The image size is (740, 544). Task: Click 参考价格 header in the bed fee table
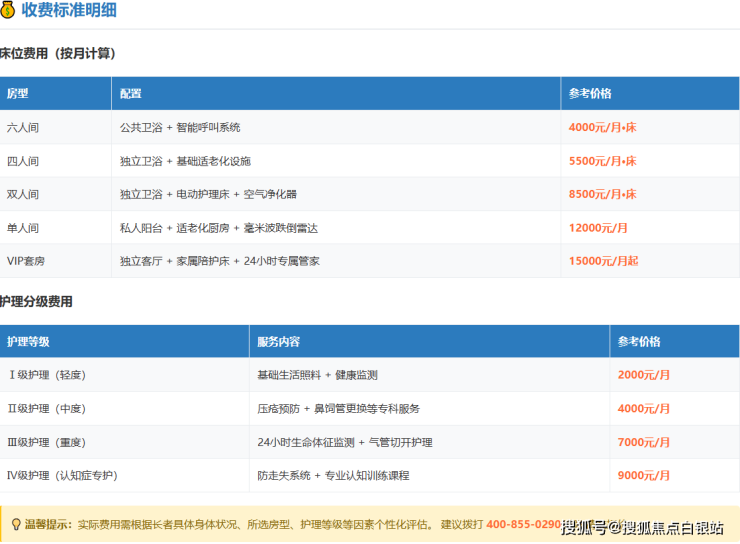(x=590, y=94)
